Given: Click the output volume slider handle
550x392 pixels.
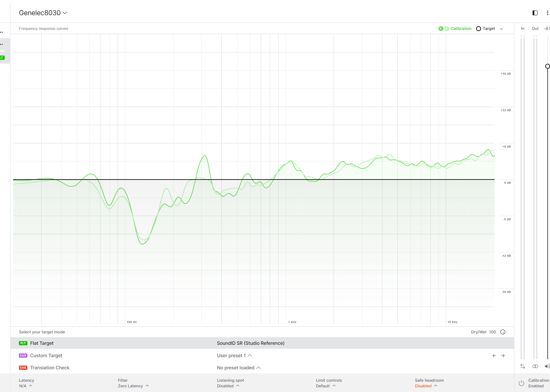Looking at the screenshot, I should 548,66.
